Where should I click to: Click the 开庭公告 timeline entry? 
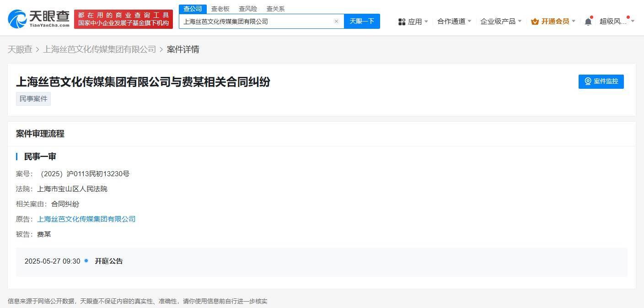coord(109,261)
